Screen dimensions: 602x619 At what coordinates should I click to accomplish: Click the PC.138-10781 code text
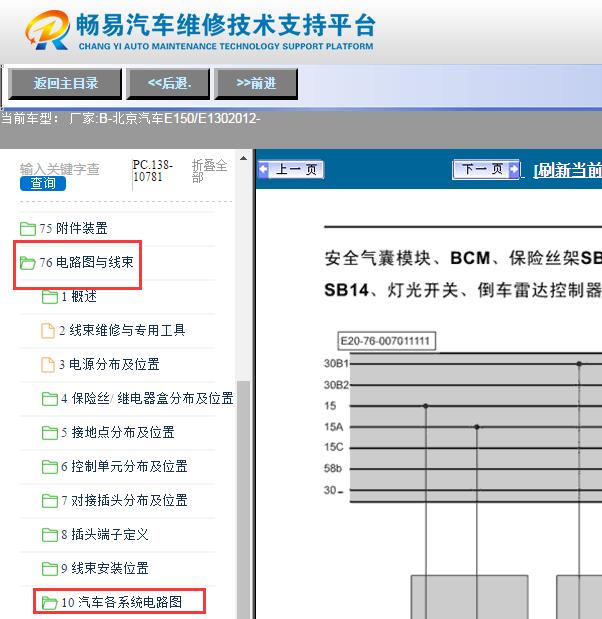pos(152,171)
